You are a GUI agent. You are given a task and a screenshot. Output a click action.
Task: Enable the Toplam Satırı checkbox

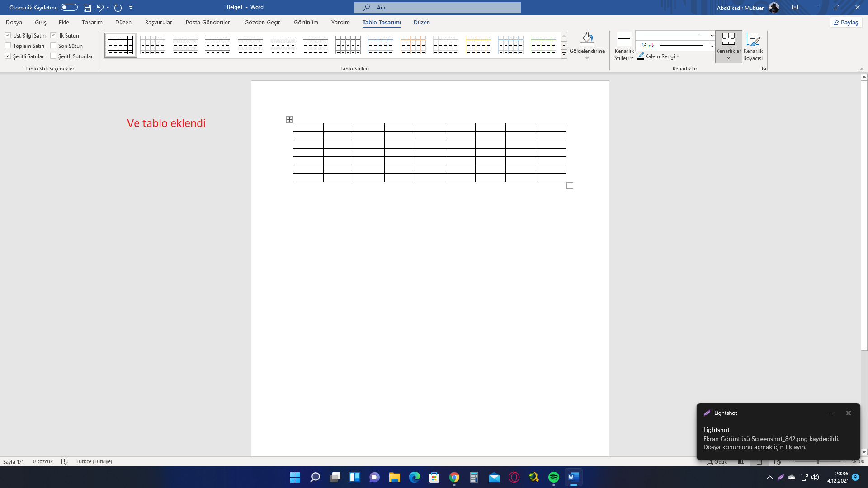point(8,46)
